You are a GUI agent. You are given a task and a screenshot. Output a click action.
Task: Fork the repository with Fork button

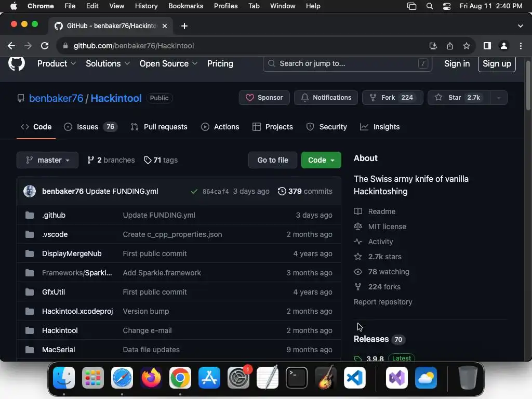coord(393,98)
